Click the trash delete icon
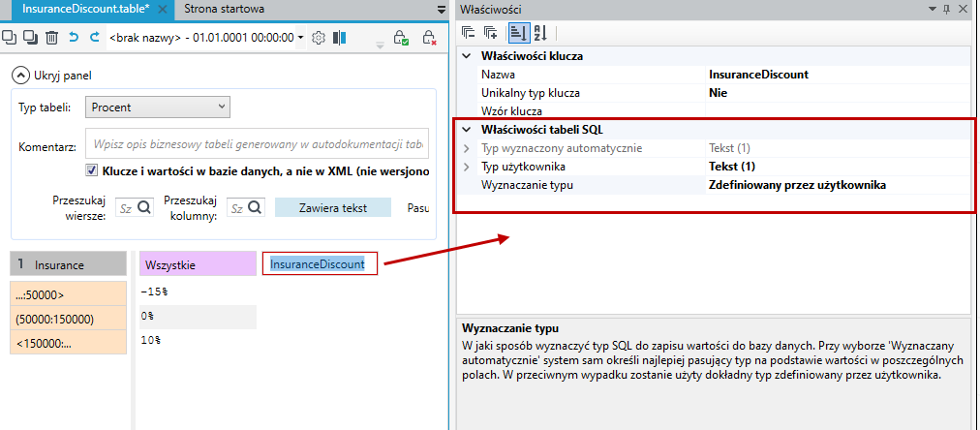 tap(52, 38)
